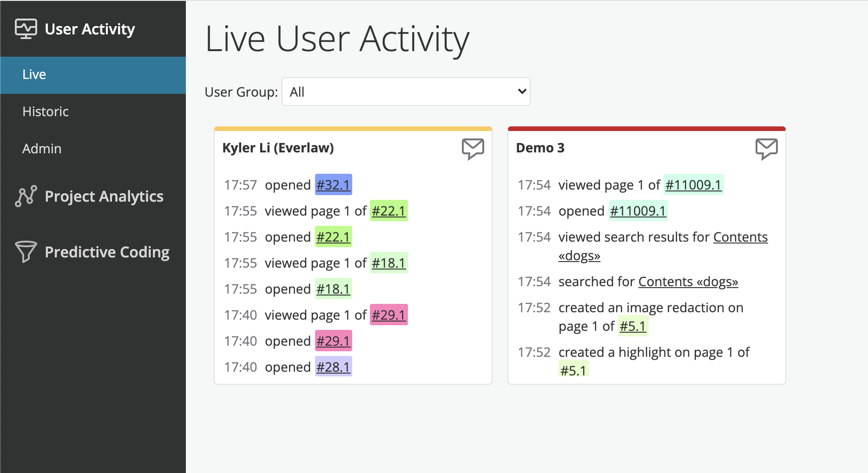Select the Project Analytics graph icon

click(x=26, y=196)
